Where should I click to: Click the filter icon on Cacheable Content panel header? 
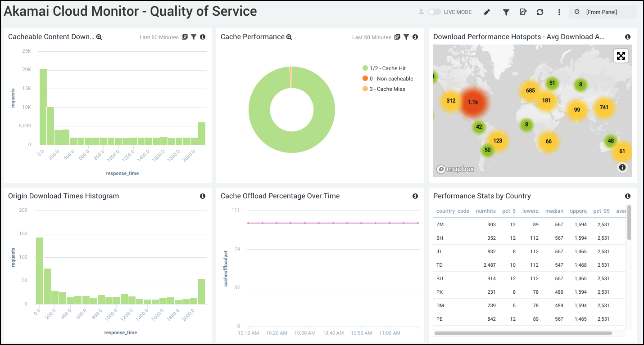click(194, 37)
